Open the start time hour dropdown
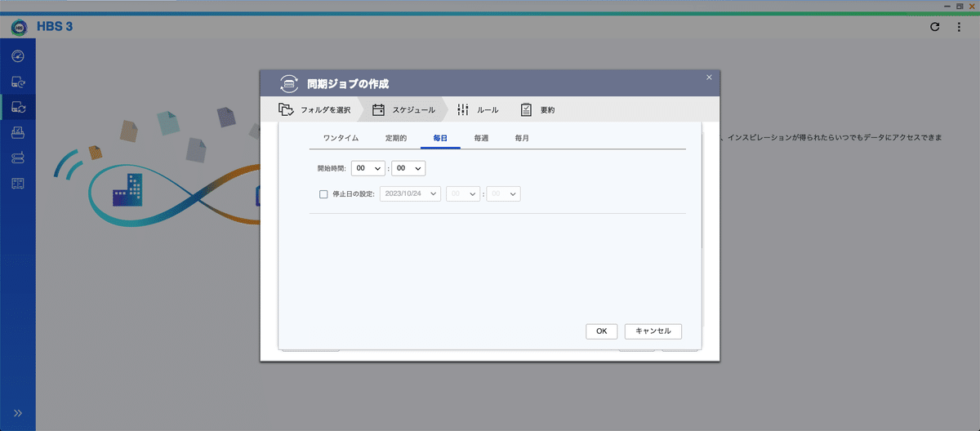This screenshot has width=980, height=431. [x=368, y=168]
